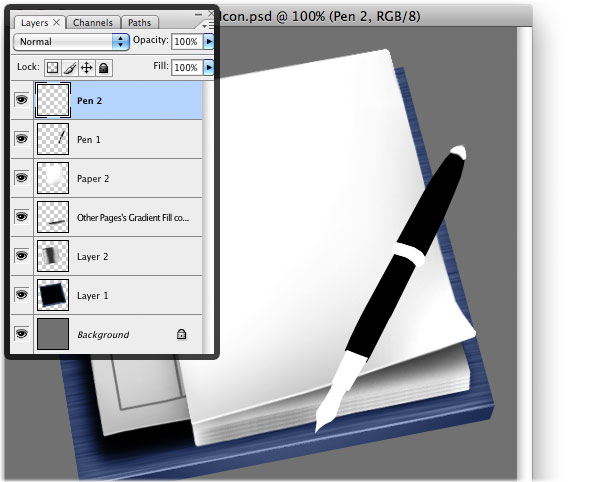This screenshot has height=482, width=600.
Task: Click the document title bar text
Action: pos(321,16)
